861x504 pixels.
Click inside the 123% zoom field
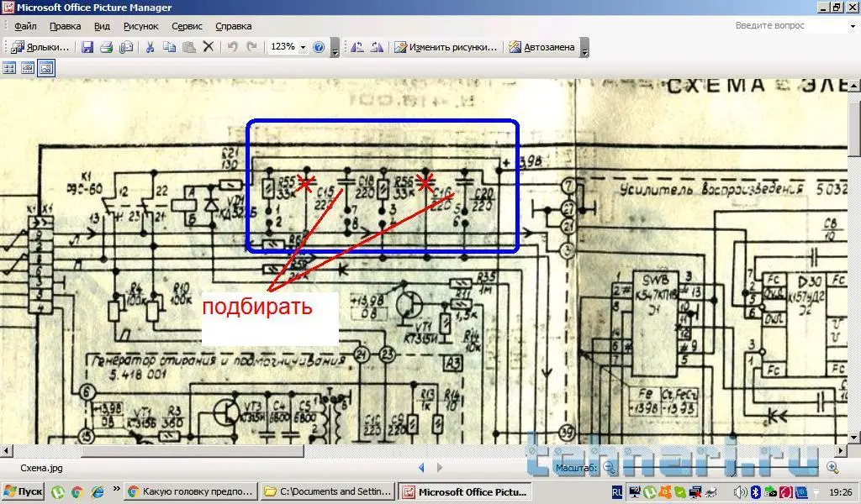tap(283, 47)
